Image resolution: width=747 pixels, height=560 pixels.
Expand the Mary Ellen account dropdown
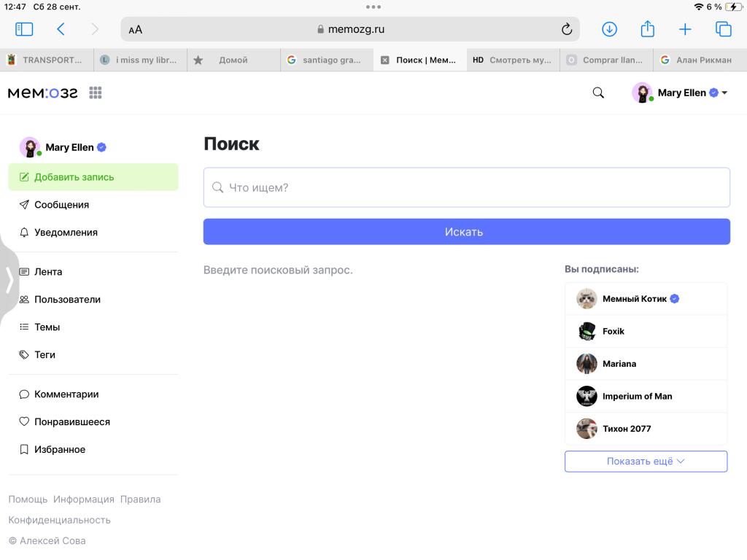[724, 93]
